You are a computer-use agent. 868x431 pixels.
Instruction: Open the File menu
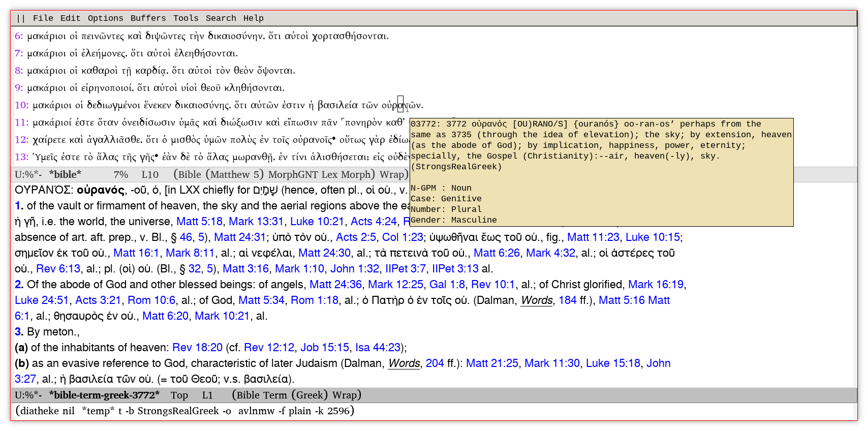(x=43, y=18)
